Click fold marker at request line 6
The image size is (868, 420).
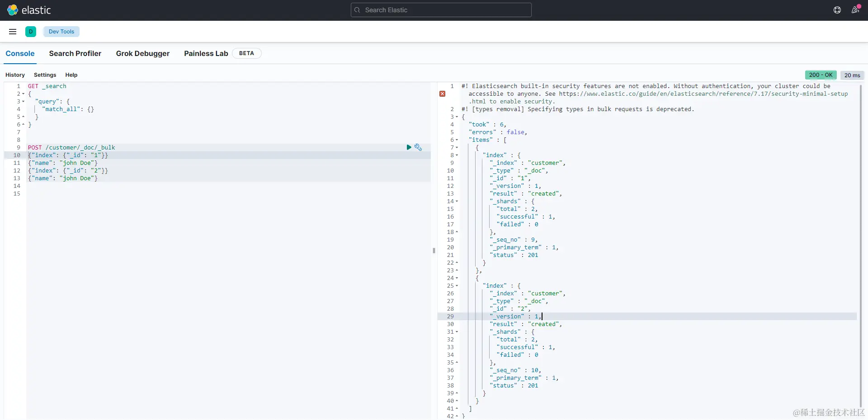pyautogui.click(x=23, y=125)
